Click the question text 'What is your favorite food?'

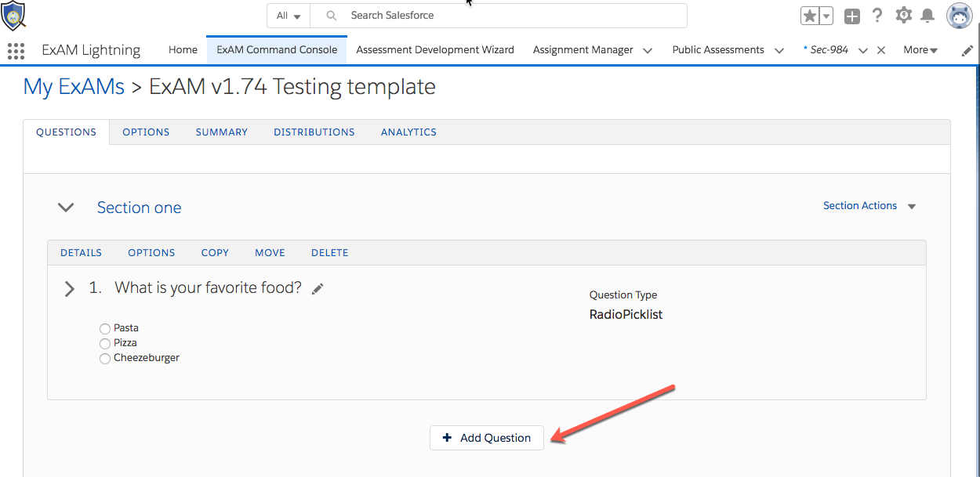pyautogui.click(x=208, y=288)
